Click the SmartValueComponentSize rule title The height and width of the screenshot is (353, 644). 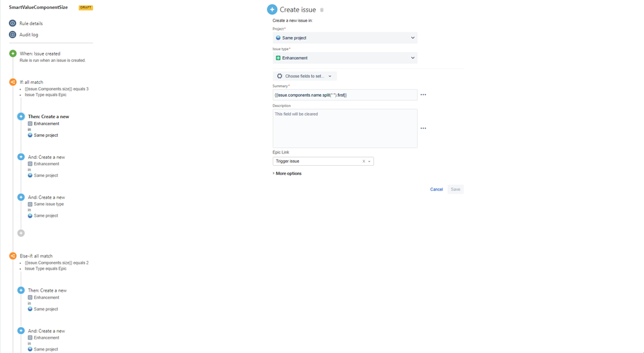coord(38,7)
